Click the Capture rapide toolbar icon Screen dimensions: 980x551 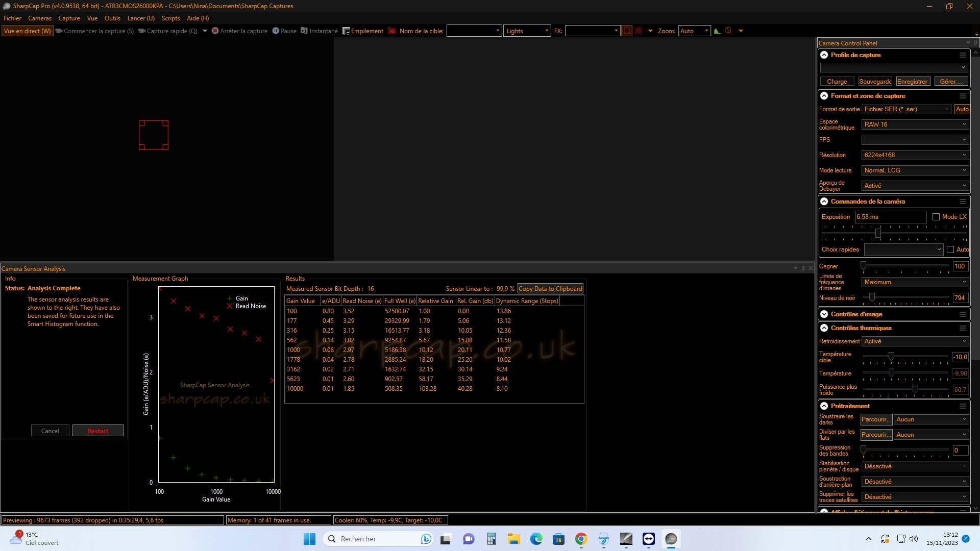point(142,31)
